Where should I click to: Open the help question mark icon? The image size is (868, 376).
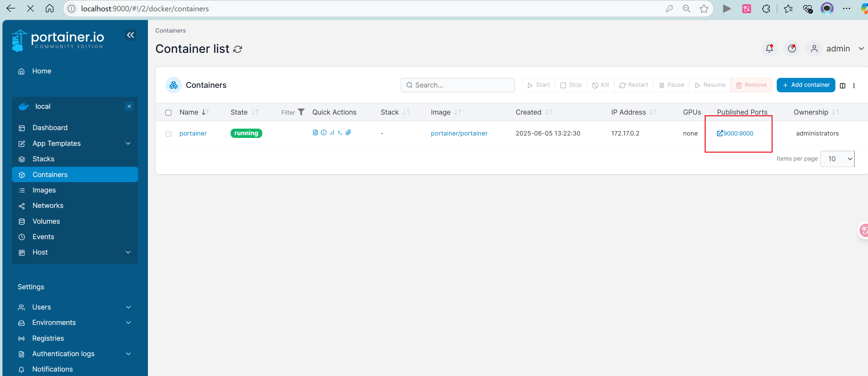coord(792,49)
